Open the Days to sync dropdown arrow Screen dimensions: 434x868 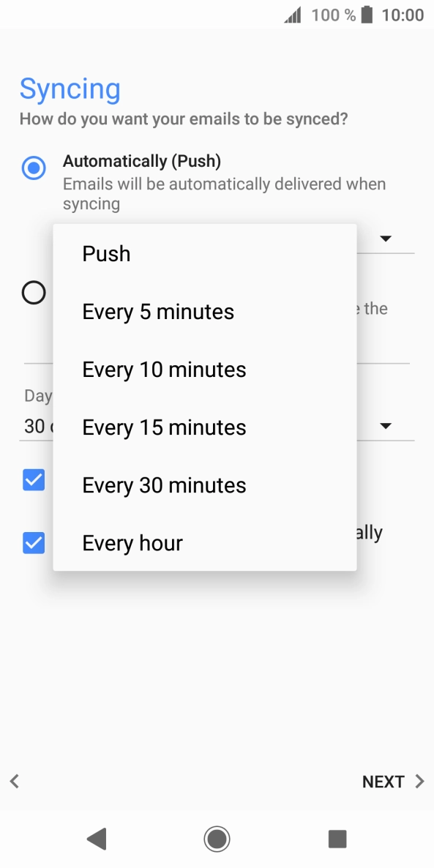point(386,425)
